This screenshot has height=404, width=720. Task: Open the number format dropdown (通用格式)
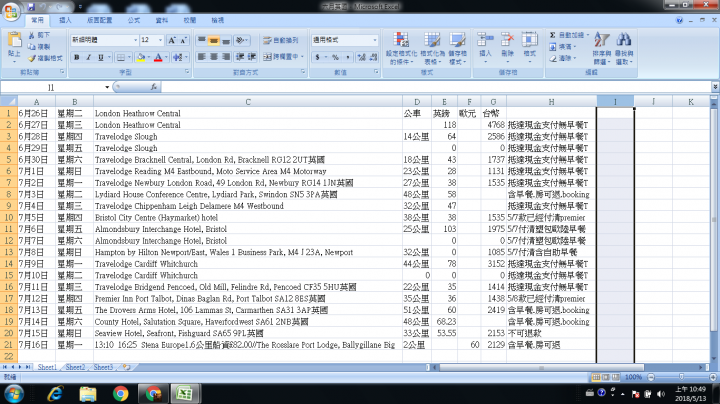(375, 40)
